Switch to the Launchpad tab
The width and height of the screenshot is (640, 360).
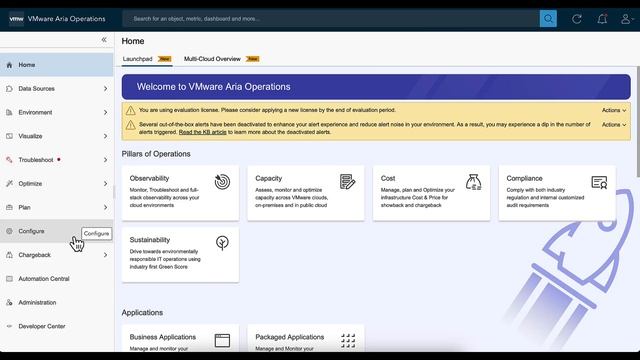pyautogui.click(x=147, y=59)
